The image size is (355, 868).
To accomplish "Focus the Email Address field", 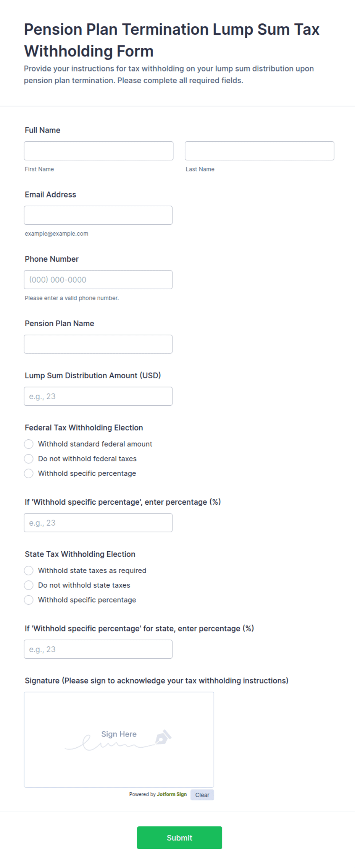I will pyautogui.click(x=98, y=215).
